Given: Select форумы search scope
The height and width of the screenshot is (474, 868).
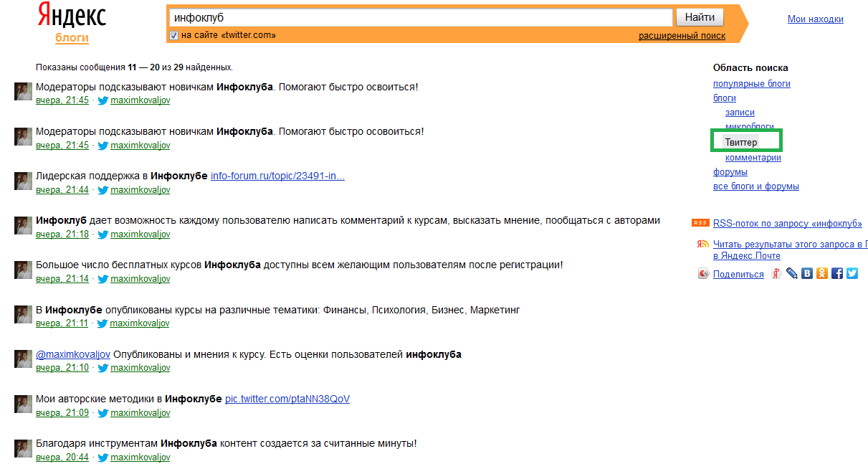Looking at the screenshot, I should 730,172.
